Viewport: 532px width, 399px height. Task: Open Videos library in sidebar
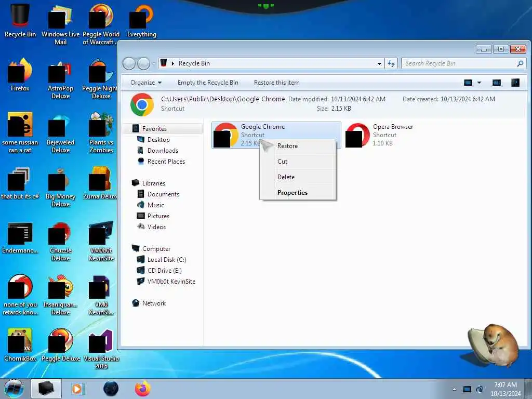pyautogui.click(x=156, y=227)
